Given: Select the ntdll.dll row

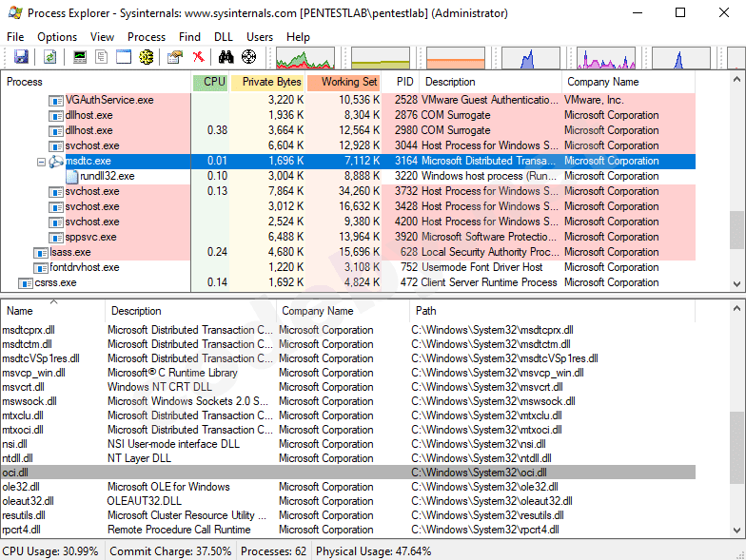Looking at the screenshot, I should (348, 458).
